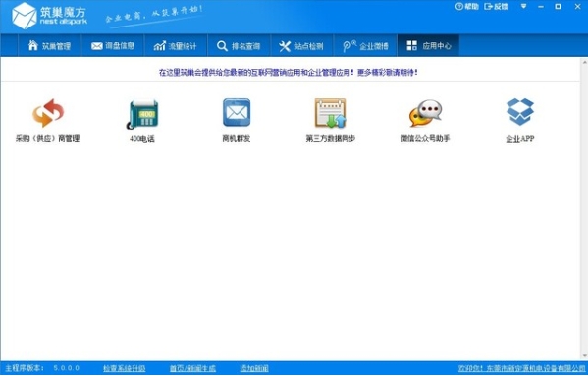Select the 应用中心 tab
Image resolution: width=588 pixels, height=376 pixels.
[x=428, y=46]
